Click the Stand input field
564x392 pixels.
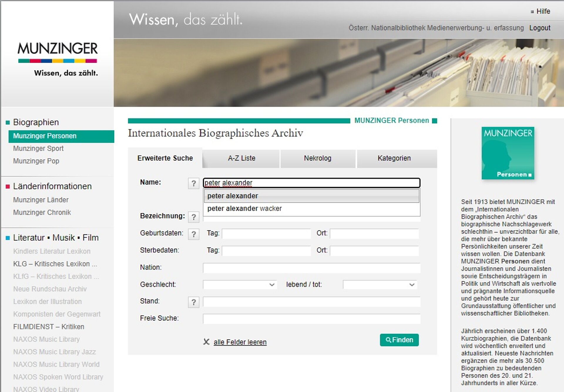(312, 302)
